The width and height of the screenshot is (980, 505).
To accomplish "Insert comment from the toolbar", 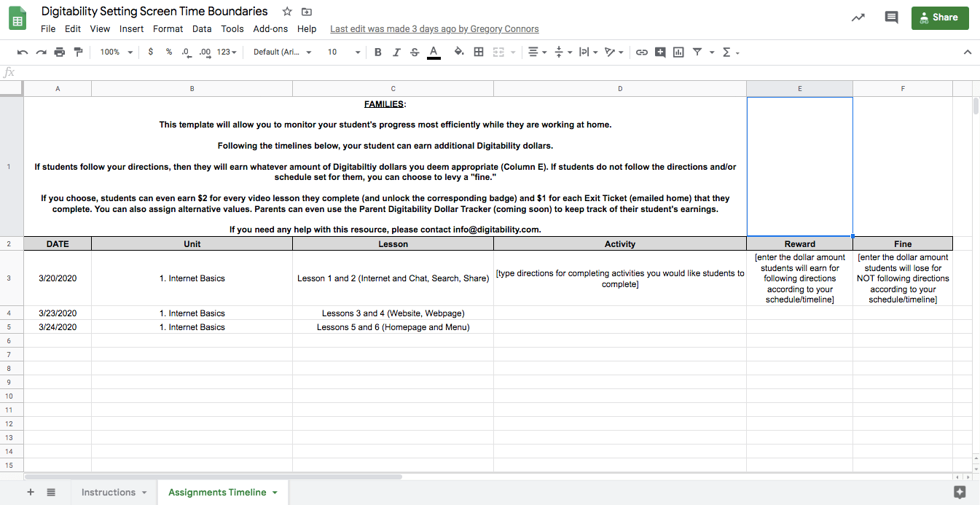I will point(660,52).
